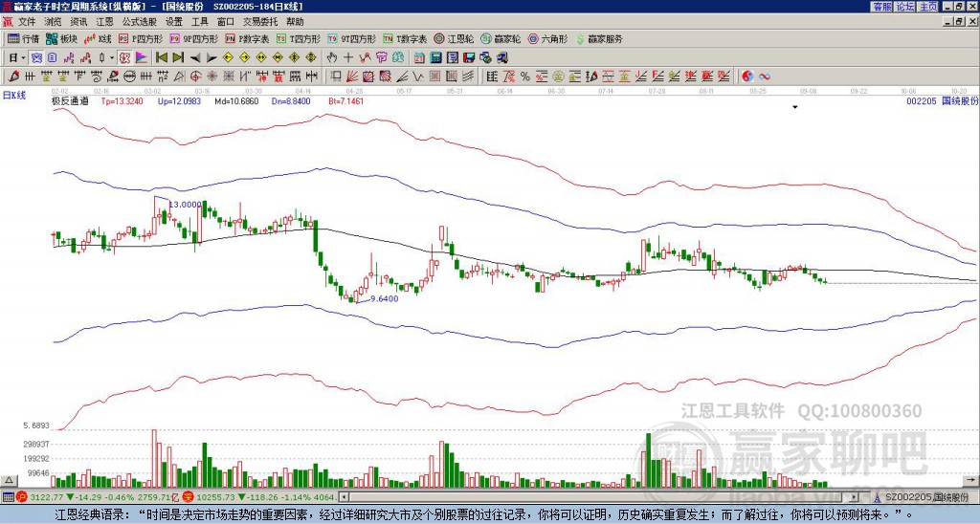This screenshot has width=980, height=524.
Task: Open the 行情 market quotes view
Action: (x=23, y=38)
